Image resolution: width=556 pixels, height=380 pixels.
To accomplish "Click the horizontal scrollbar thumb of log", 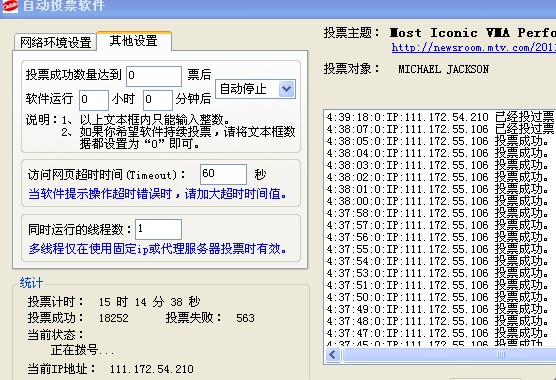I will (x=449, y=354).
